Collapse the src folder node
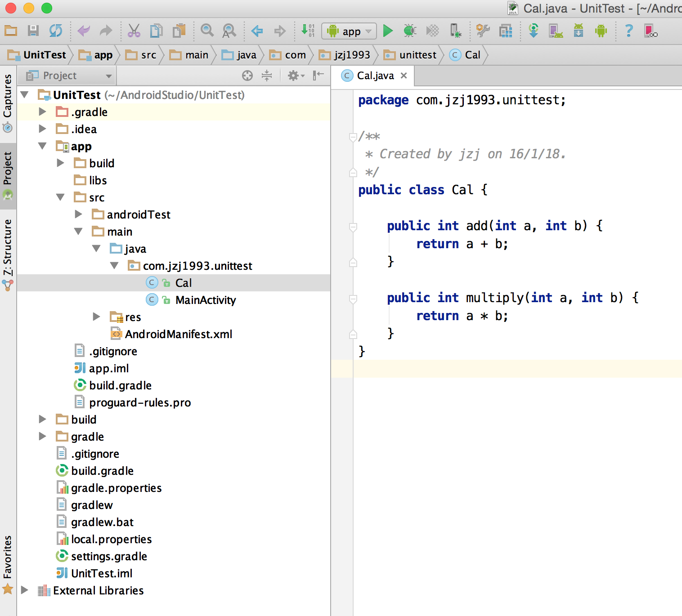This screenshot has width=682, height=616. pyautogui.click(x=60, y=197)
